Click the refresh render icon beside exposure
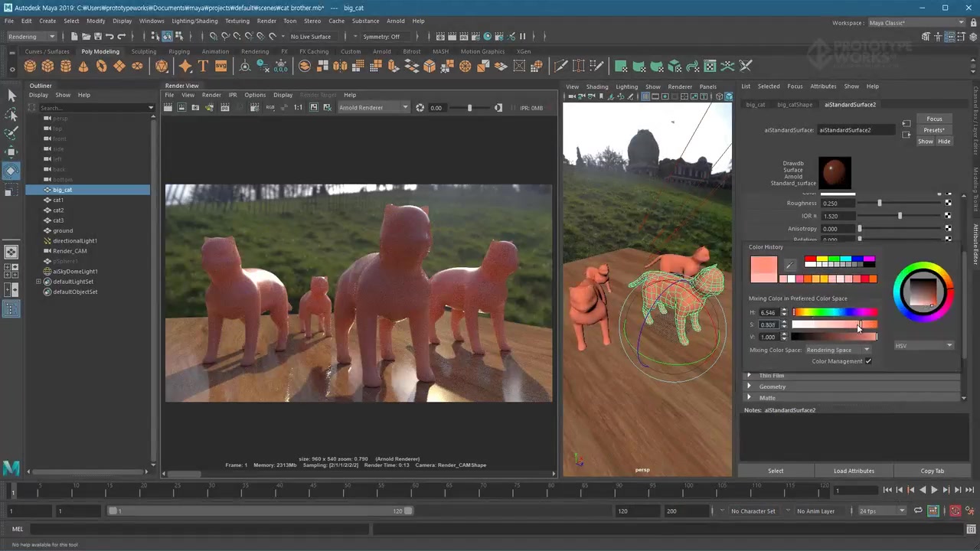 click(420, 108)
